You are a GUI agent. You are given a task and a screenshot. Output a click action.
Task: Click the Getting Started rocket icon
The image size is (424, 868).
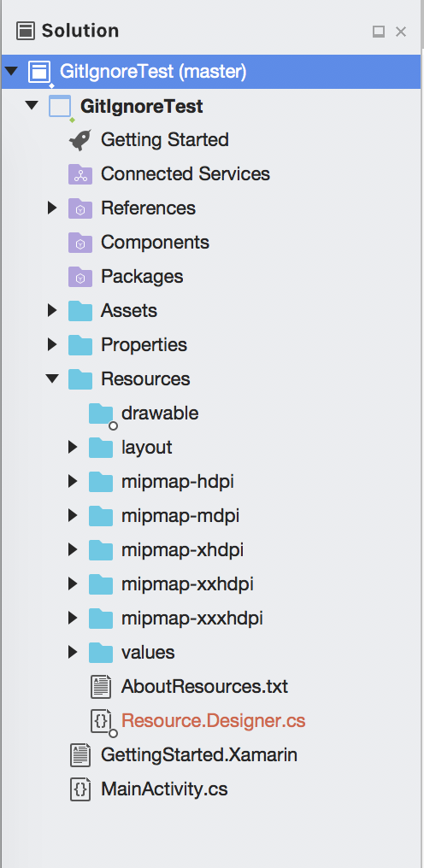click(x=80, y=140)
